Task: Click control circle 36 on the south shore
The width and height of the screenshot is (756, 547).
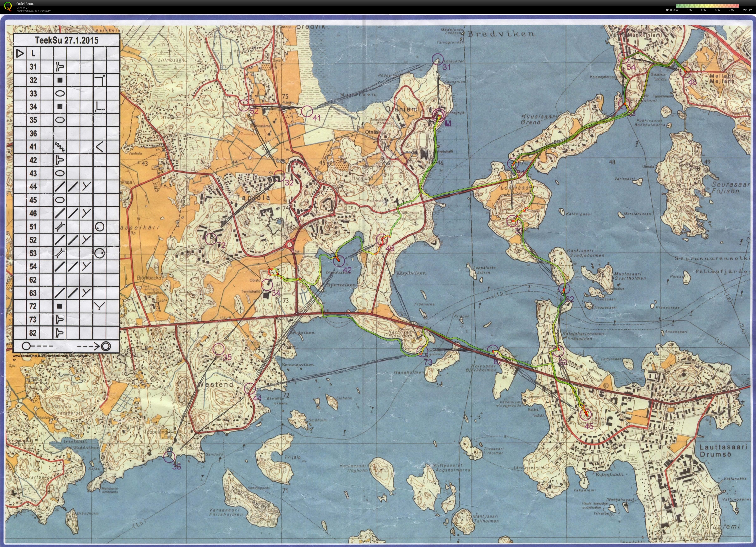Action: click(170, 457)
